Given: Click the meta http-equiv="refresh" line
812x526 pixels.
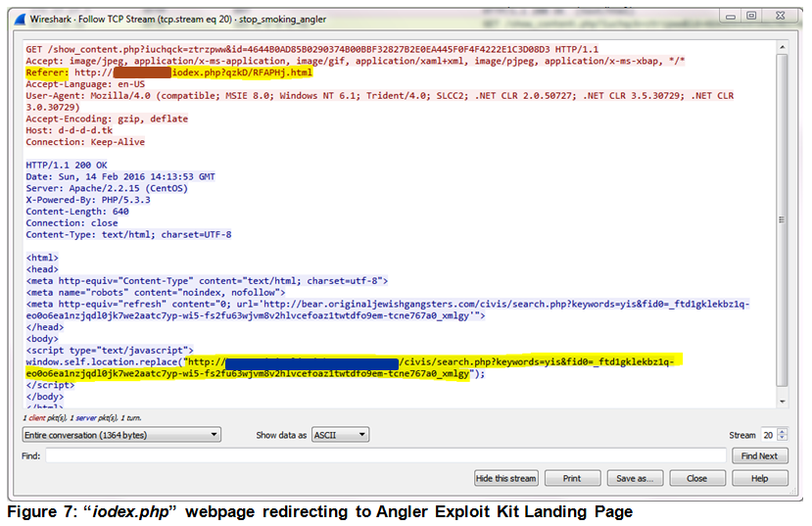Looking at the screenshot, I should (x=387, y=310).
